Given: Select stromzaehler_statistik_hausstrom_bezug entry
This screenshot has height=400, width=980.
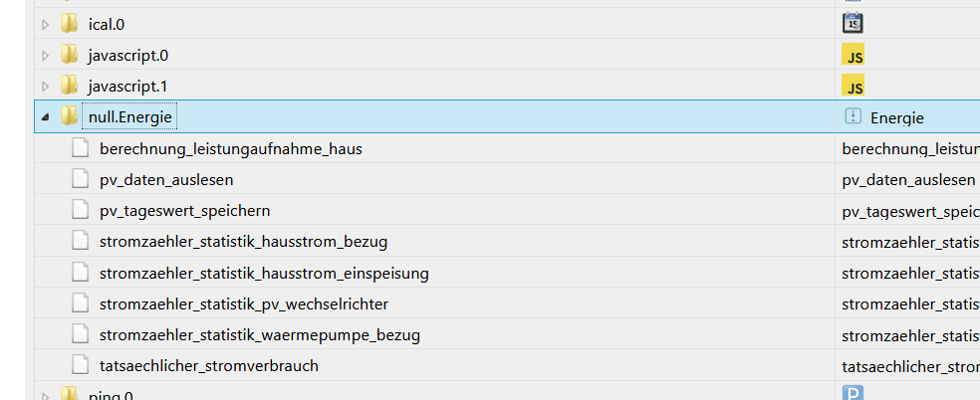Looking at the screenshot, I should 243,242.
